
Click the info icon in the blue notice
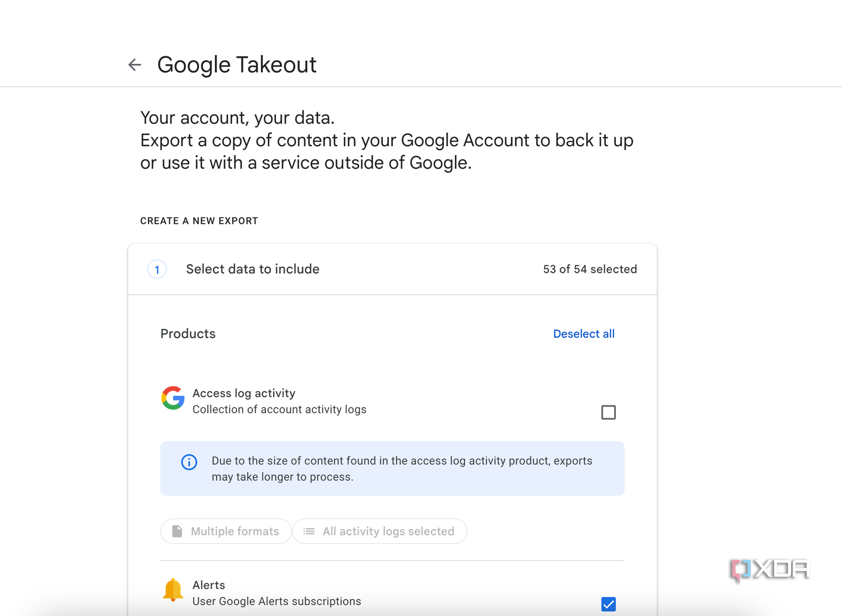(189, 462)
